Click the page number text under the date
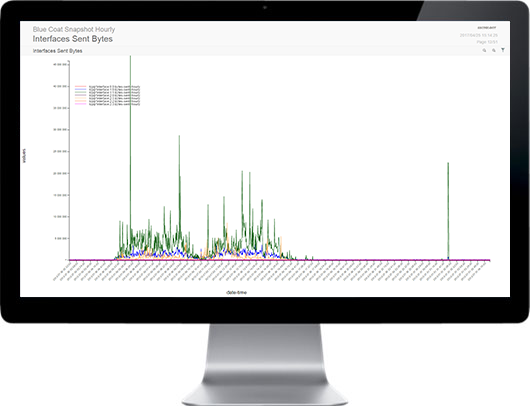 487,42
